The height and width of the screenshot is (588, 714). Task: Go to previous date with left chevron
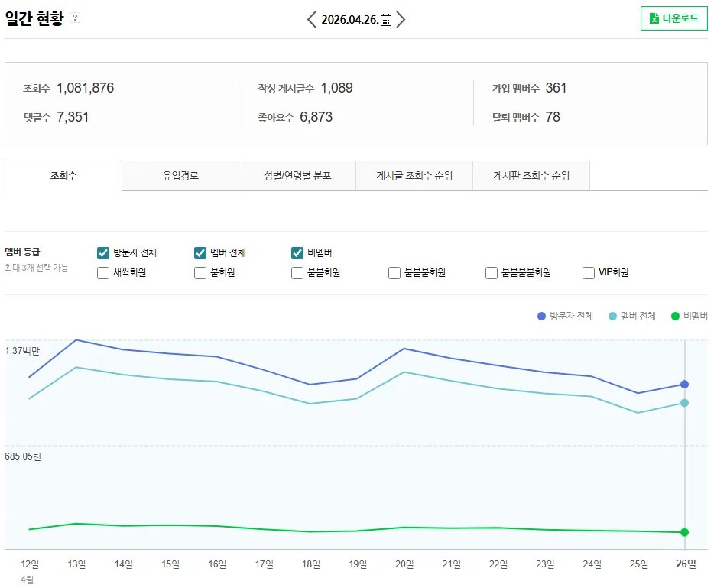[311, 20]
